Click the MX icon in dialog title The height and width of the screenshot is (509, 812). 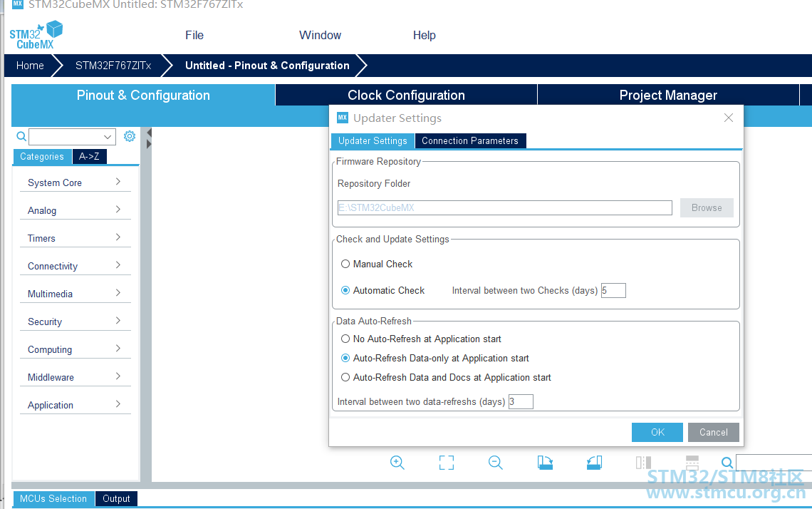coord(343,118)
